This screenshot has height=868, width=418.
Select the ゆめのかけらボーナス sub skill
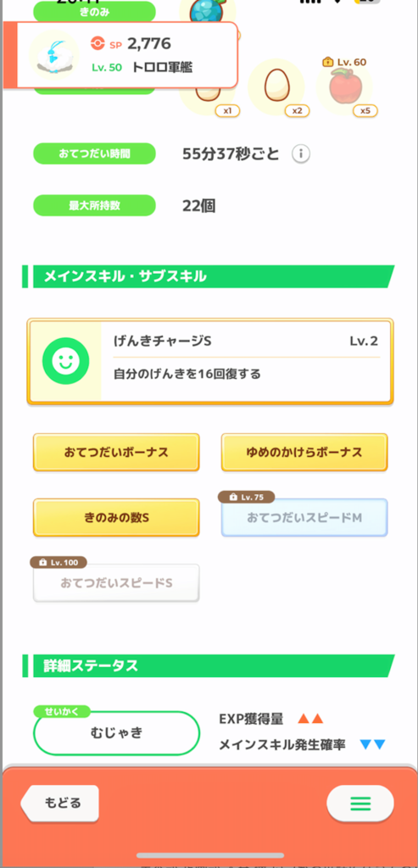click(x=304, y=453)
